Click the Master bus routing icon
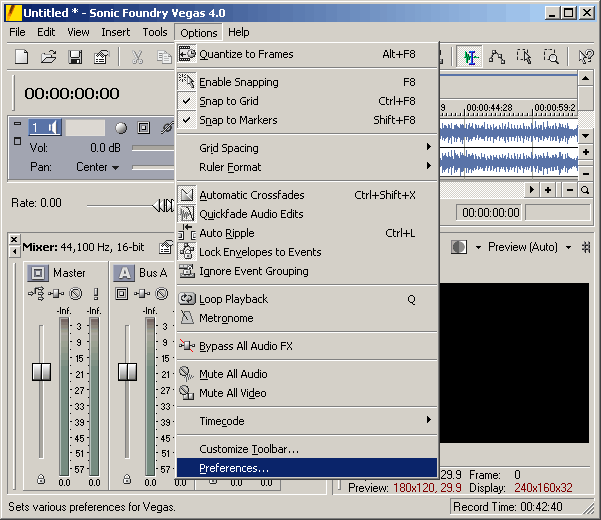 point(36,294)
